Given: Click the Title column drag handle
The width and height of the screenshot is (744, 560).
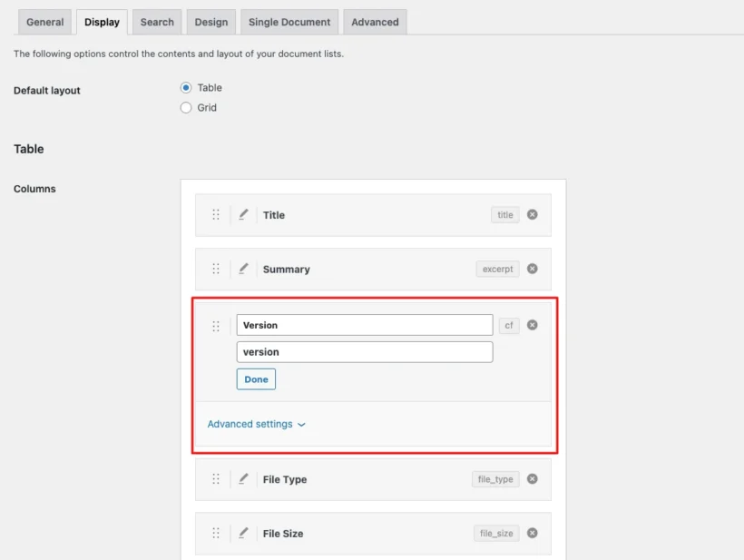Looking at the screenshot, I should (216, 214).
